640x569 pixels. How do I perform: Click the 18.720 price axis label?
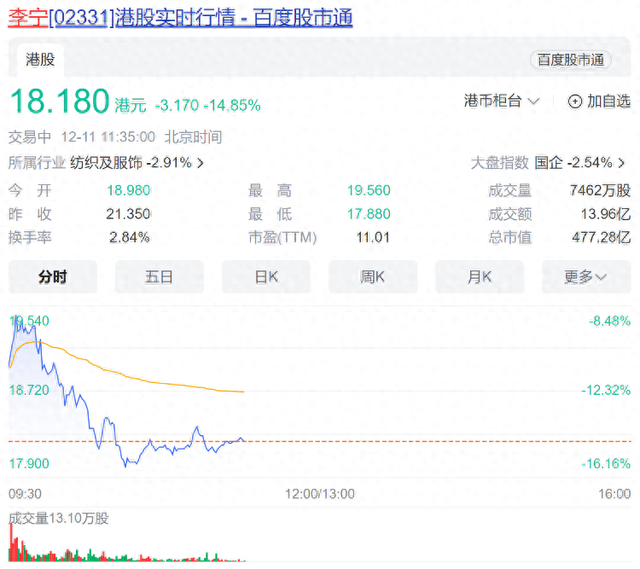coord(29,390)
